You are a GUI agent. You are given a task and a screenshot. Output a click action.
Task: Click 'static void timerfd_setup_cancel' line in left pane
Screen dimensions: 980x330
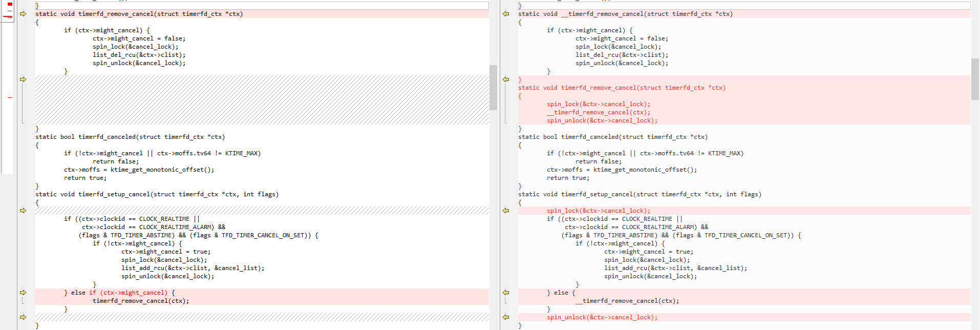(157, 194)
